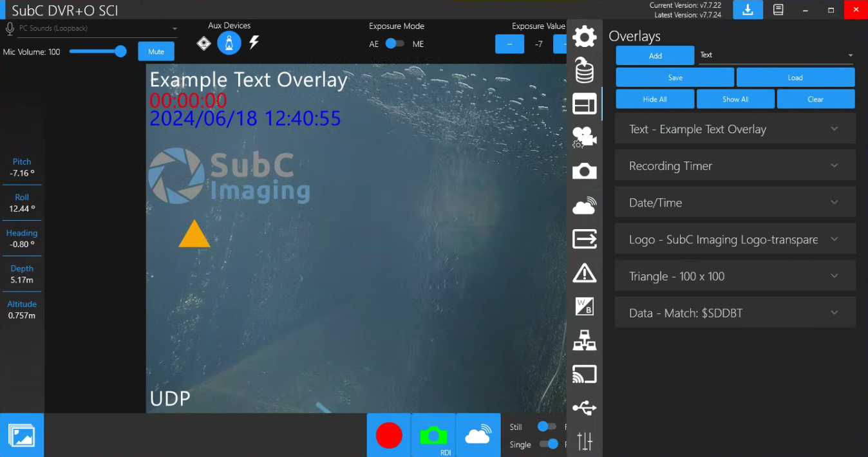Expand the Date/Time overlay entry
The width and height of the screenshot is (868, 457).
(735, 203)
